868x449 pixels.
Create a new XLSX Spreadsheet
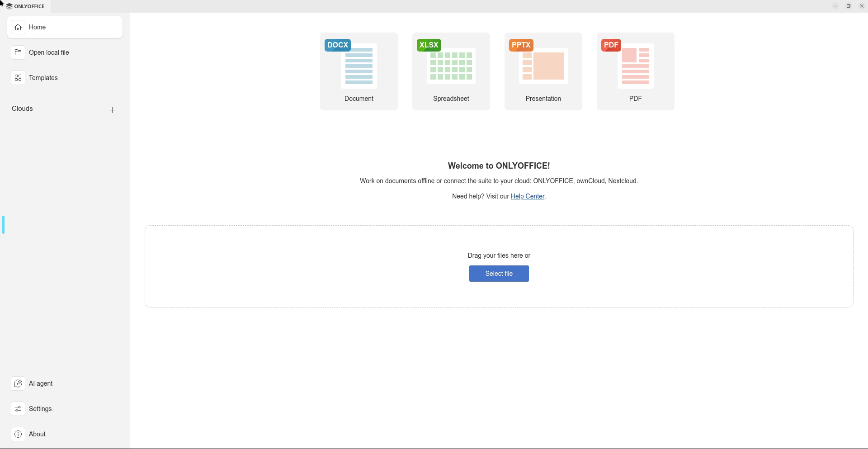(451, 71)
